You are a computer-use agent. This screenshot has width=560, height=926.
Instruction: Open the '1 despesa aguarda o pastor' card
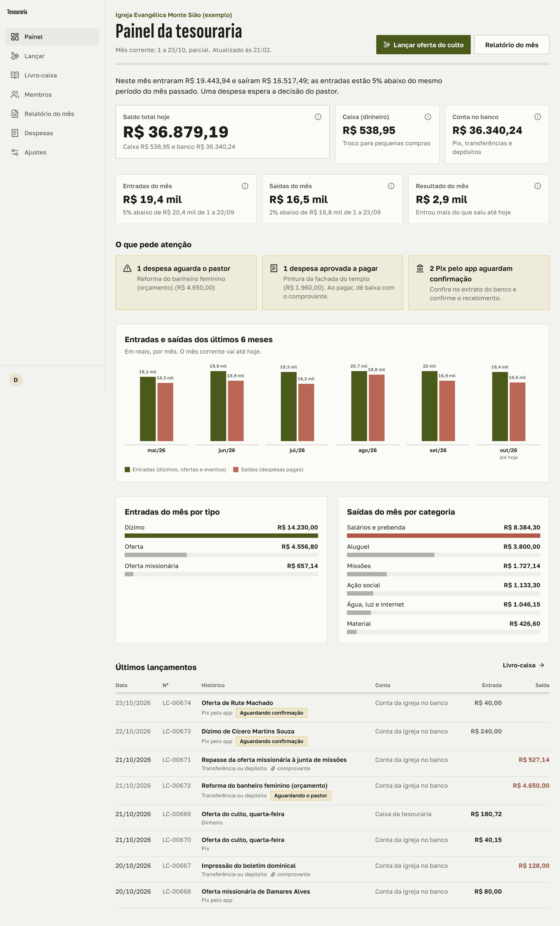click(186, 283)
